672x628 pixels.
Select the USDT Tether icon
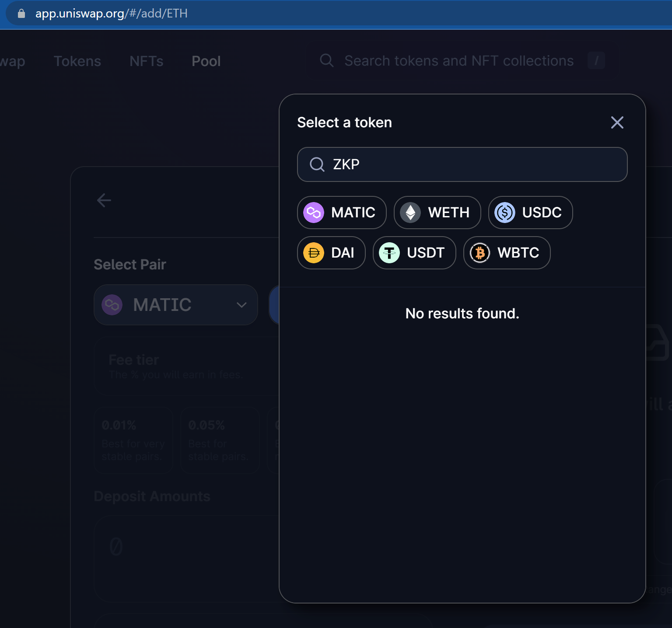pos(389,253)
